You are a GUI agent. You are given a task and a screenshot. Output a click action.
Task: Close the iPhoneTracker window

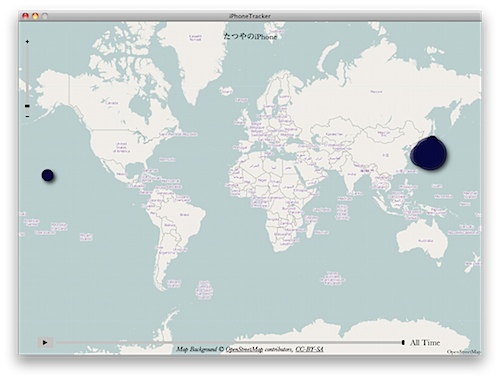(x=25, y=16)
